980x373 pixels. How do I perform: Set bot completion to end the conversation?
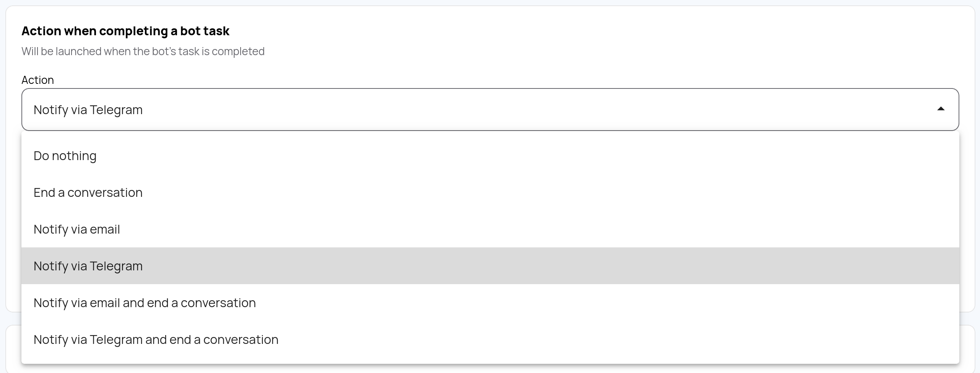(x=88, y=193)
